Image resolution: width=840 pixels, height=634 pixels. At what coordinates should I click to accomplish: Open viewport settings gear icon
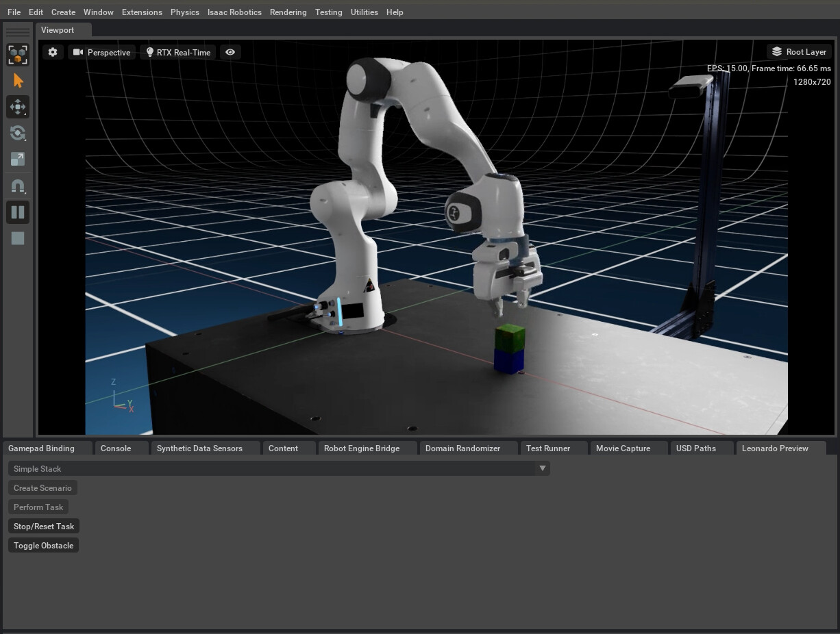[53, 52]
